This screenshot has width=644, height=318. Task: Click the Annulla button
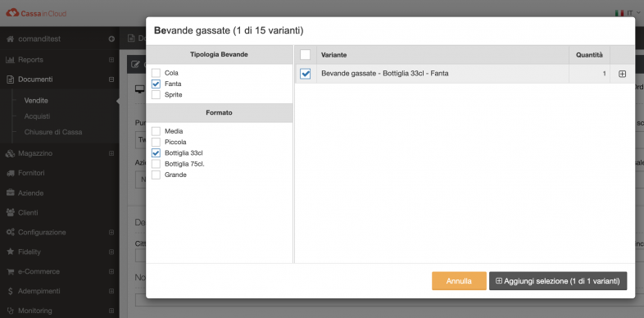pos(459,281)
